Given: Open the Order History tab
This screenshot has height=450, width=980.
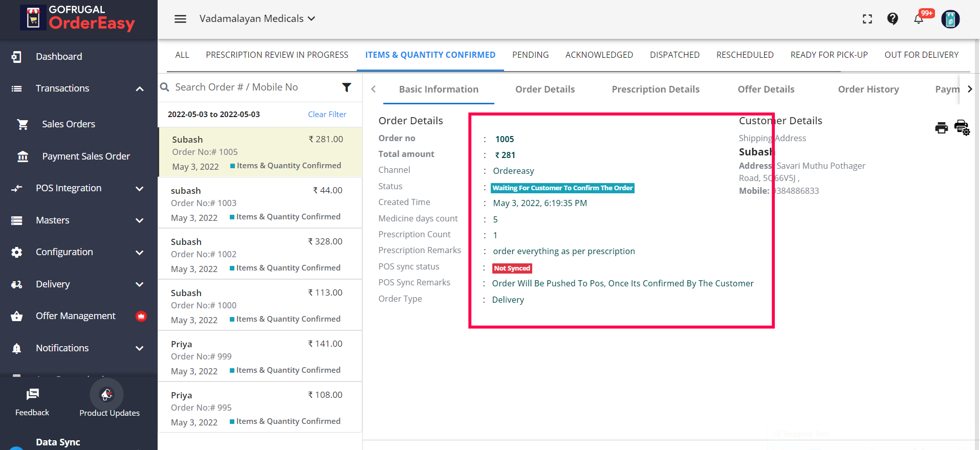Looking at the screenshot, I should point(868,89).
